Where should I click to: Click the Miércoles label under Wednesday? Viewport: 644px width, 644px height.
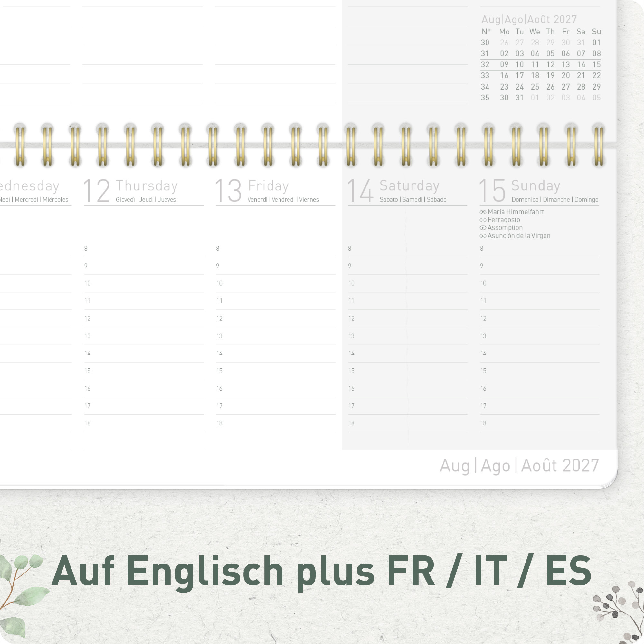[55, 200]
